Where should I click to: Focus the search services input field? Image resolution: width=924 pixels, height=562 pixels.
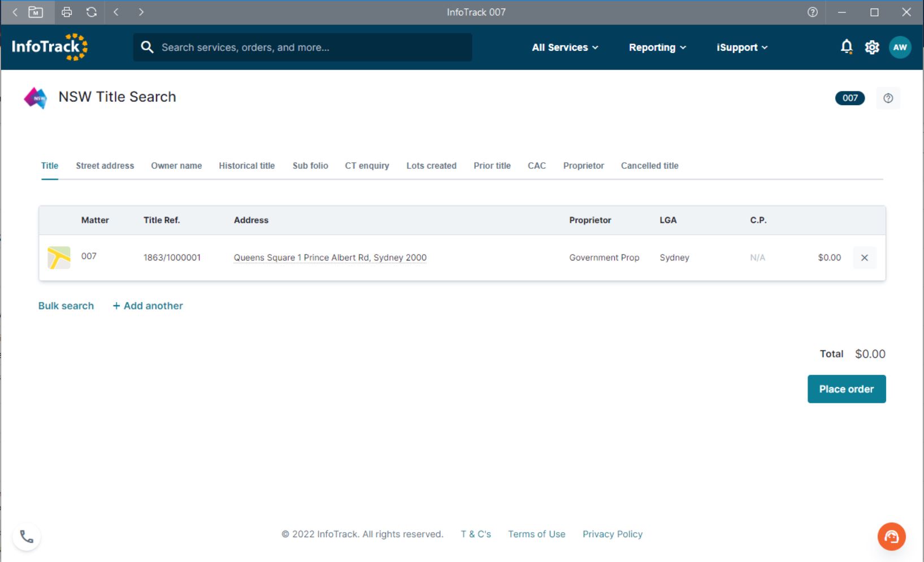302,47
